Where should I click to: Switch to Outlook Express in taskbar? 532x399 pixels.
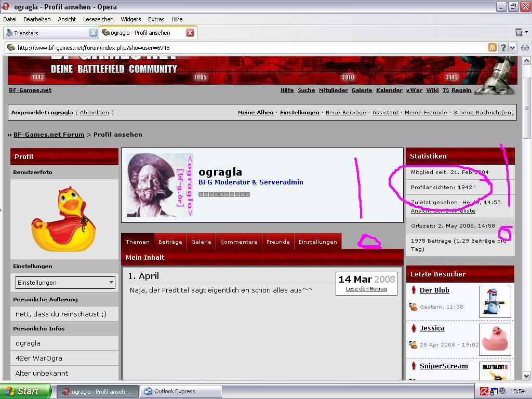[181, 392]
